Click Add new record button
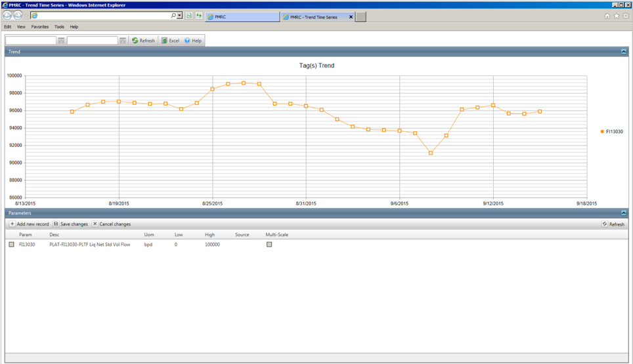633x364 pixels. pyautogui.click(x=29, y=224)
